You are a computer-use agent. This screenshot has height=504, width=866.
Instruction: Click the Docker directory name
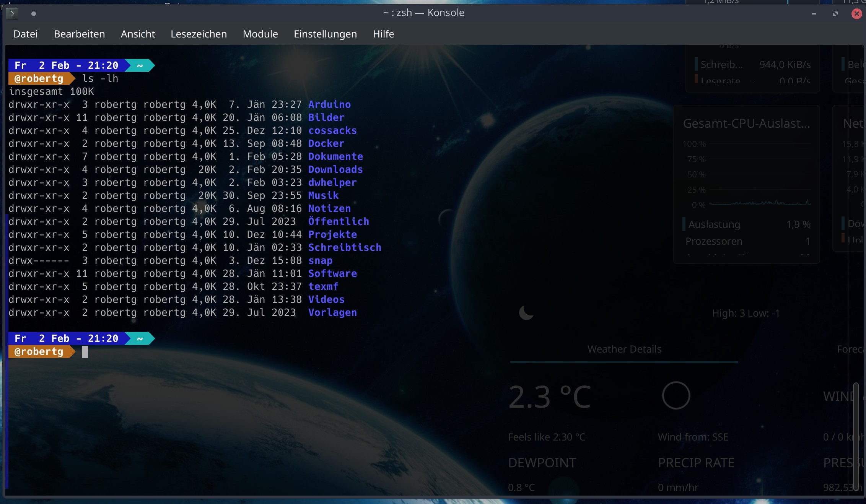point(326,143)
